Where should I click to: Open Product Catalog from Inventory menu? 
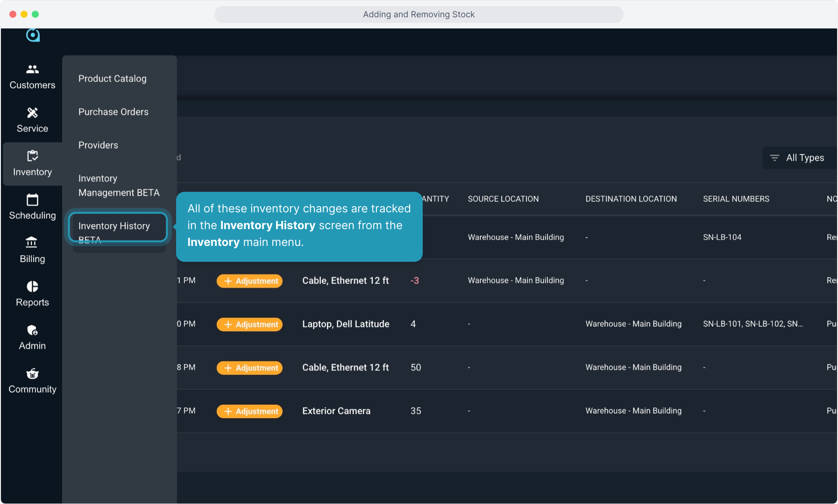pos(112,79)
